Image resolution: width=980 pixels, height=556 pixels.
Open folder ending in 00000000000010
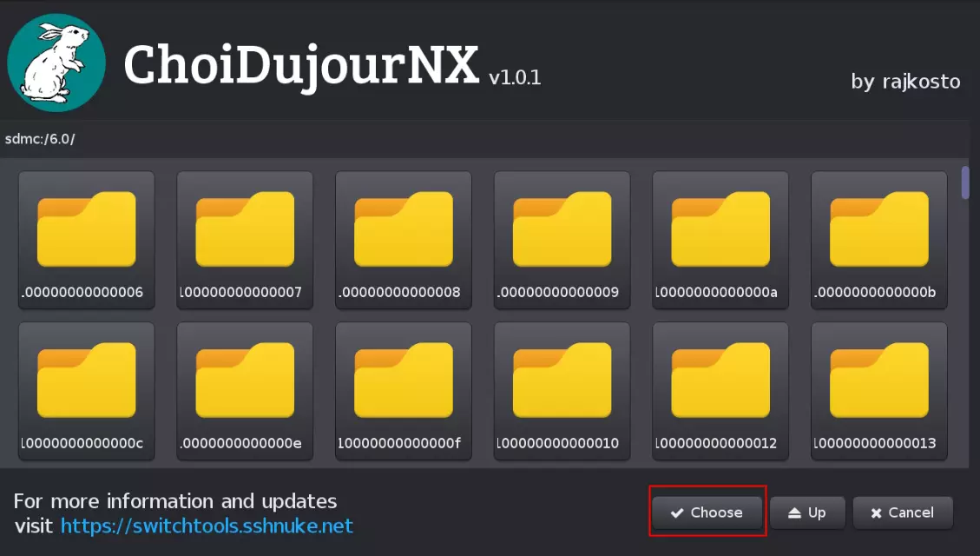562,391
